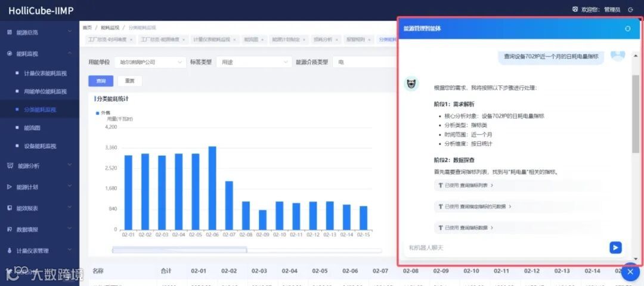Viewport: 644px width, 286px height.
Task: Click the 能源计划 play-shaped sidebar icon
Action: click(x=10, y=187)
